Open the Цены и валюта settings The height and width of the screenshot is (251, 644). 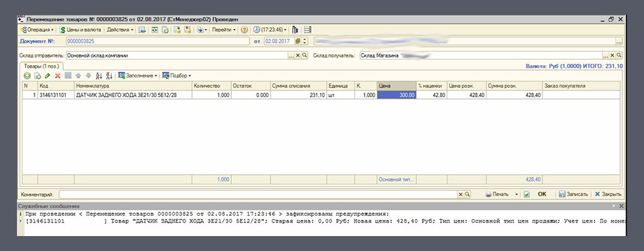[81, 30]
